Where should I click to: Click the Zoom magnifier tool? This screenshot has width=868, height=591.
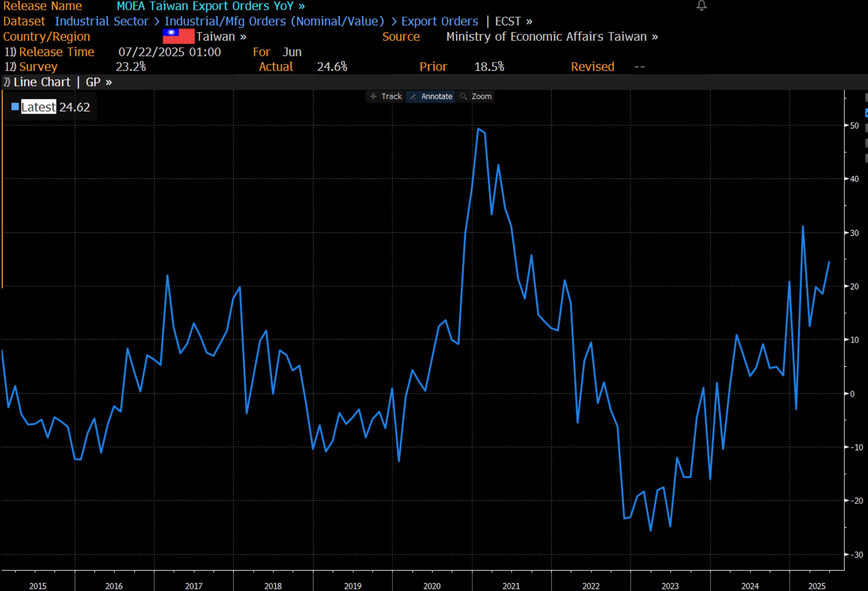point(476,97)
